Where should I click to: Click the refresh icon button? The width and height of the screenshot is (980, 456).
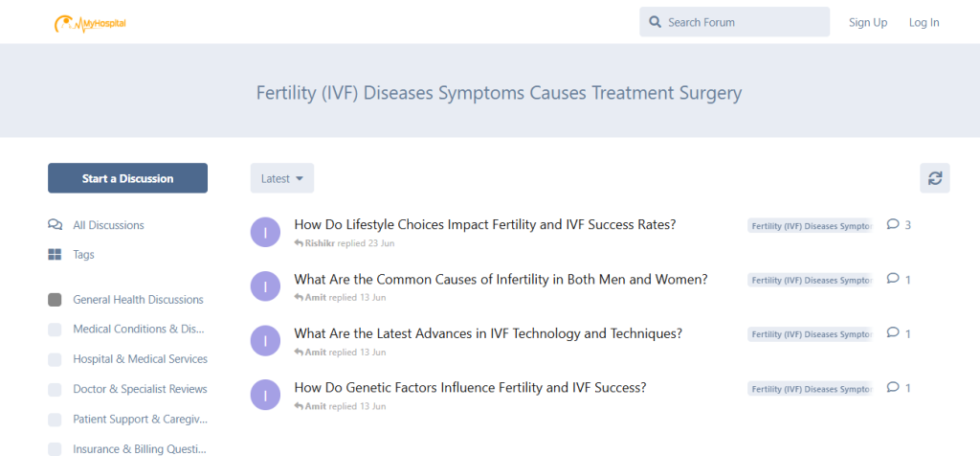click(935, 178)
